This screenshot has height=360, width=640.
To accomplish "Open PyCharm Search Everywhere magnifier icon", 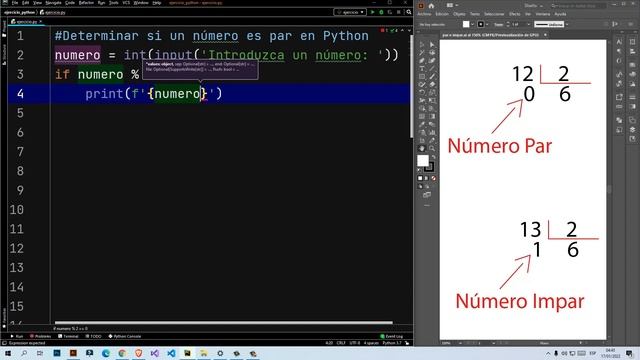I will (409, 12).
